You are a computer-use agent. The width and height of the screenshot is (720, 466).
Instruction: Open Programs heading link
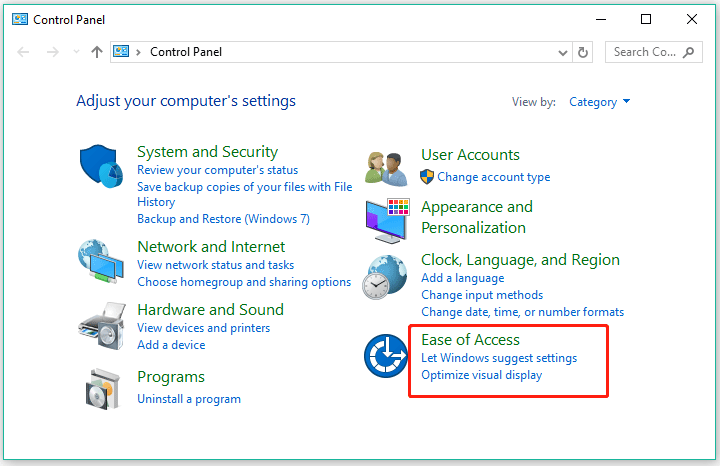pos(171,377)
